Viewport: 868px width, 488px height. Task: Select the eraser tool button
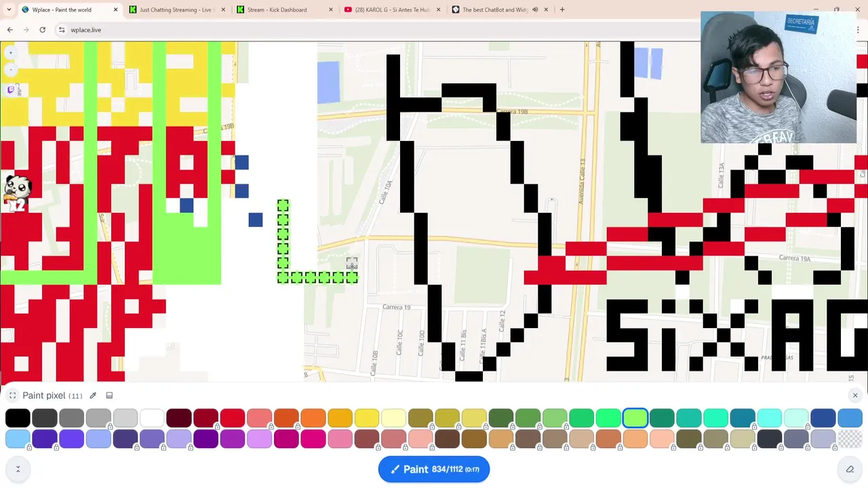tap(850, 469)
